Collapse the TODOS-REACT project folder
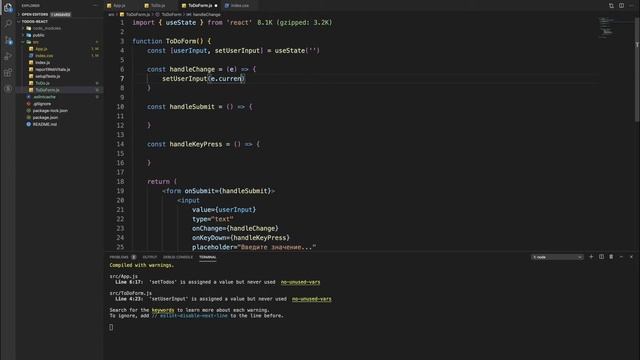Image resolution: width=640 pixels, height=360 pixels. (35, 21)
